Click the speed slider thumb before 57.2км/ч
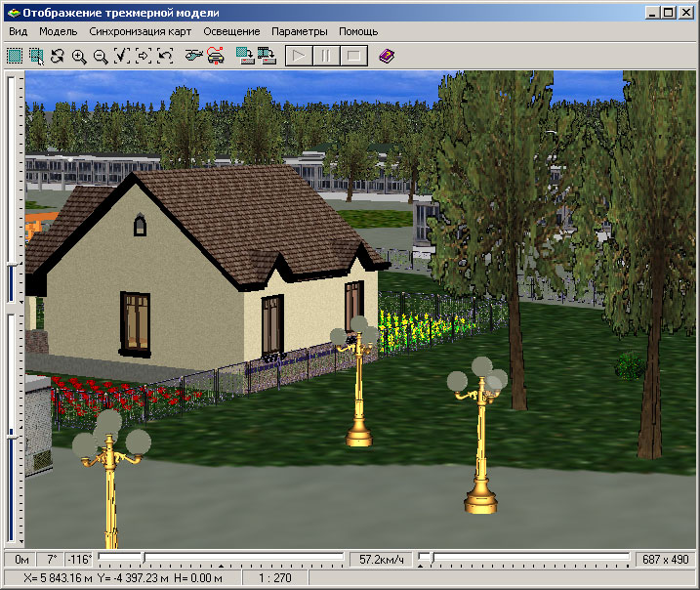700x590 pixels. pyautogui.click(x=144, y=558)
